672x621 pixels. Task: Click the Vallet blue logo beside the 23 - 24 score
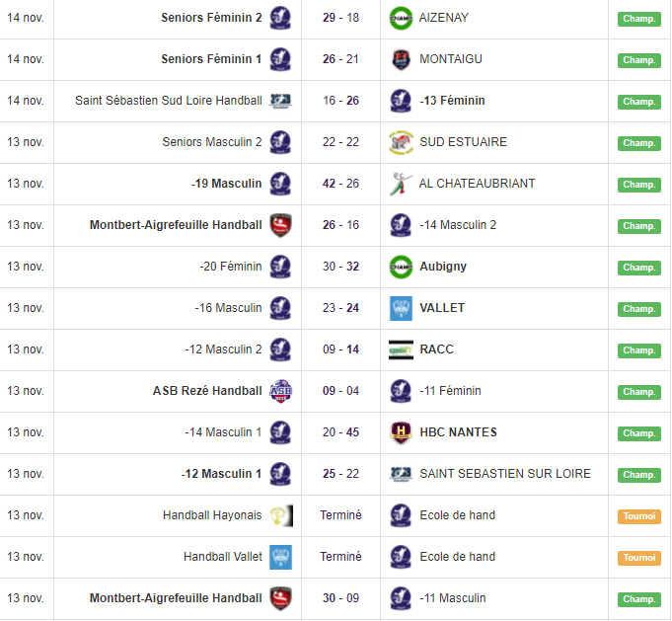[x=400, y=308]
